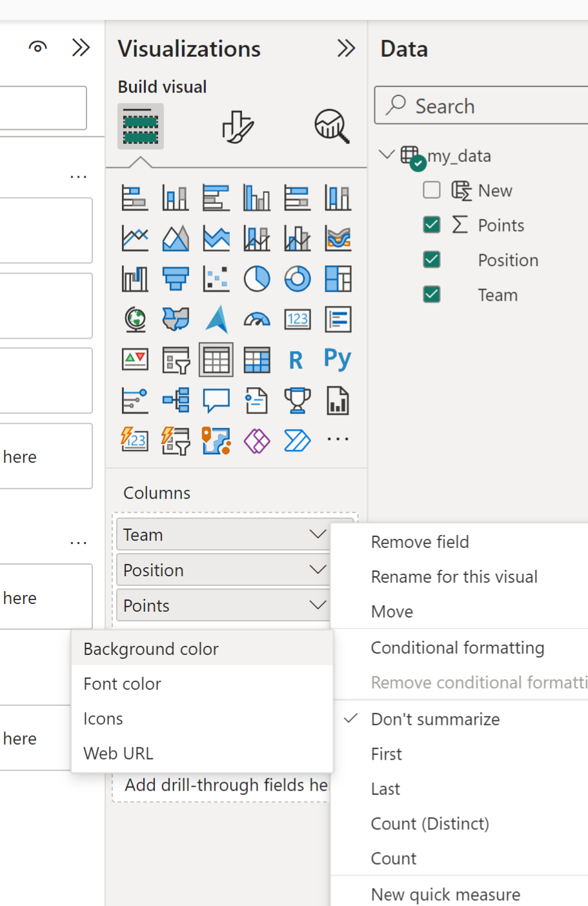
Task: Collapse the my_data table tree
Action: 387,154
